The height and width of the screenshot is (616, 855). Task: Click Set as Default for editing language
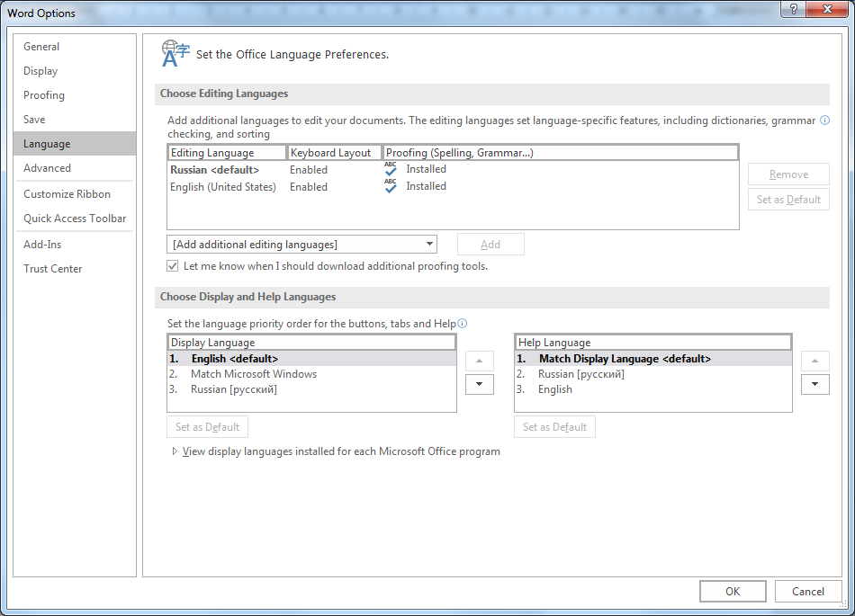coord(788,200)
